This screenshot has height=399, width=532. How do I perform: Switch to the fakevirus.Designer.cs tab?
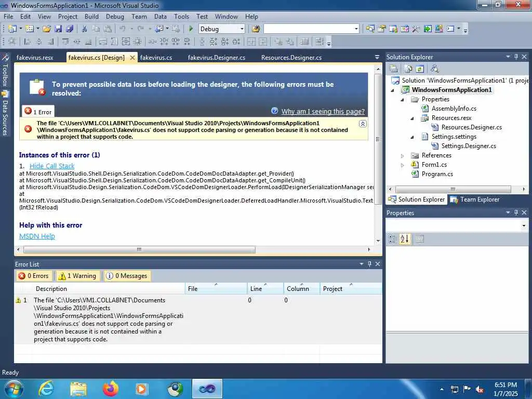coord(217,57)
